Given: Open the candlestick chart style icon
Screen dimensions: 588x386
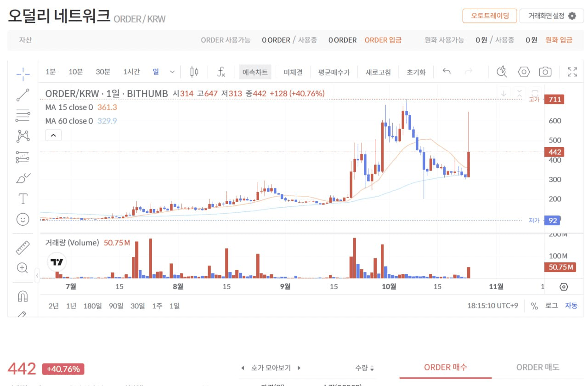Looking at the screenshot, I should (194, 72).
